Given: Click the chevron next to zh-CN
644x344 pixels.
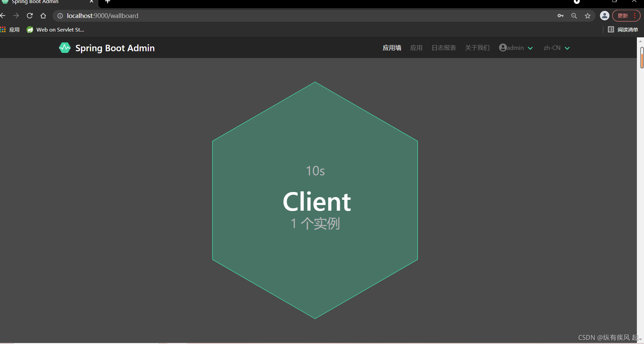Looking at the screenshot, I should [567, 48].
